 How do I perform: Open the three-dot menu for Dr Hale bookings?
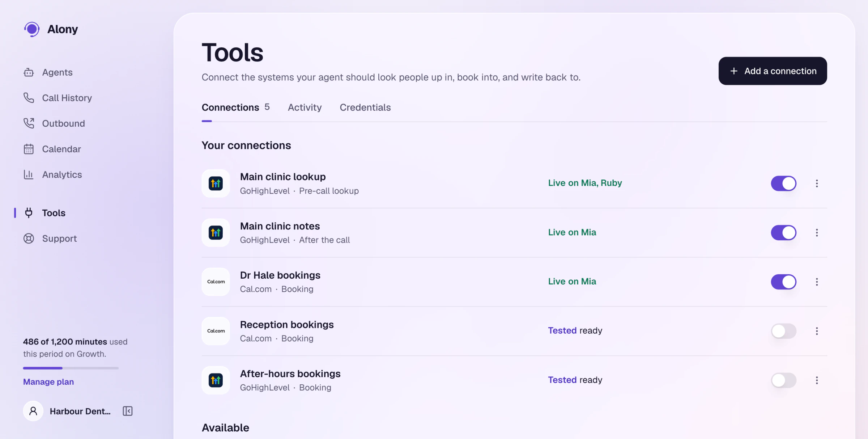[x=817, y=282]
